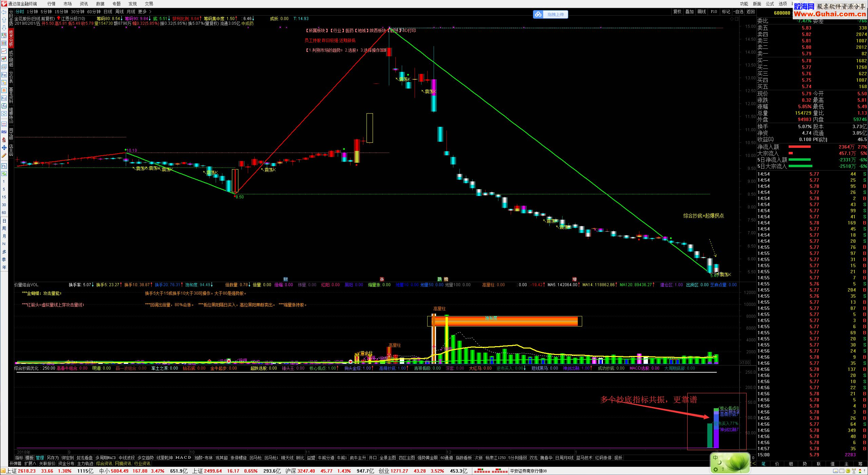Click the 资金分布 button
This screenshot has width=868, height=475.
click(x=66, y=463)
